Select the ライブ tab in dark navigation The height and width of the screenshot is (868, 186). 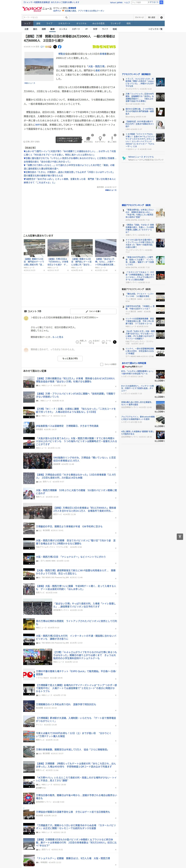49,24
